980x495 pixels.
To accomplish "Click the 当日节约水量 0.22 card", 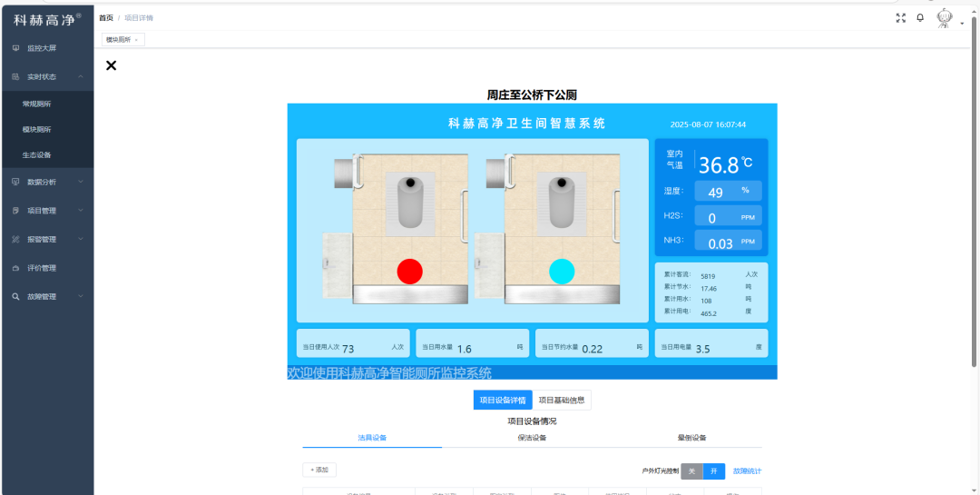I will click(592, 343).
